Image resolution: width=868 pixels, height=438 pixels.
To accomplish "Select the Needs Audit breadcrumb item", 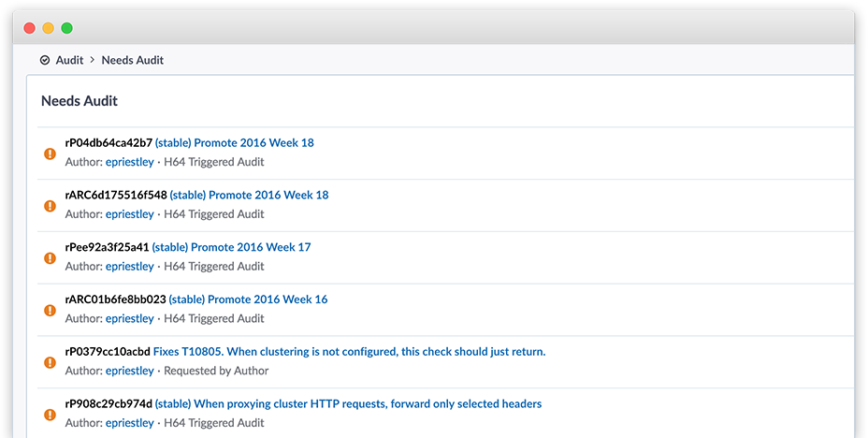I will click(x=132, y=60).
